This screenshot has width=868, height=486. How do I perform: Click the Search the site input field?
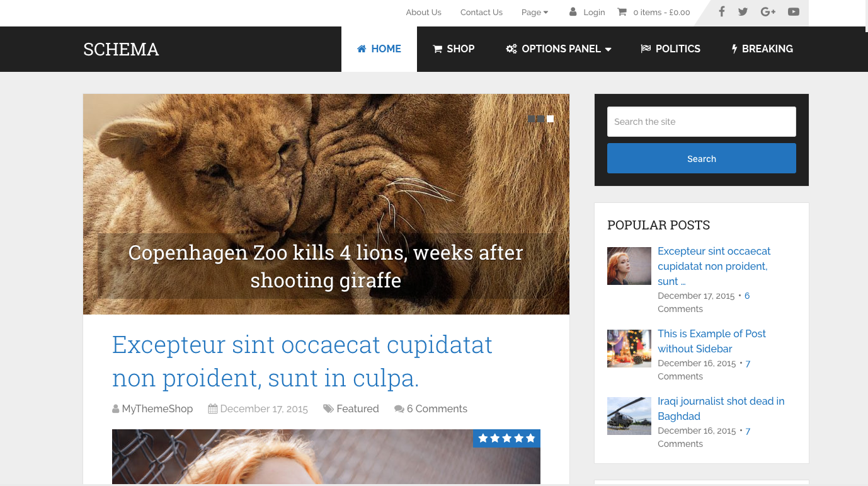pos(701,122)
